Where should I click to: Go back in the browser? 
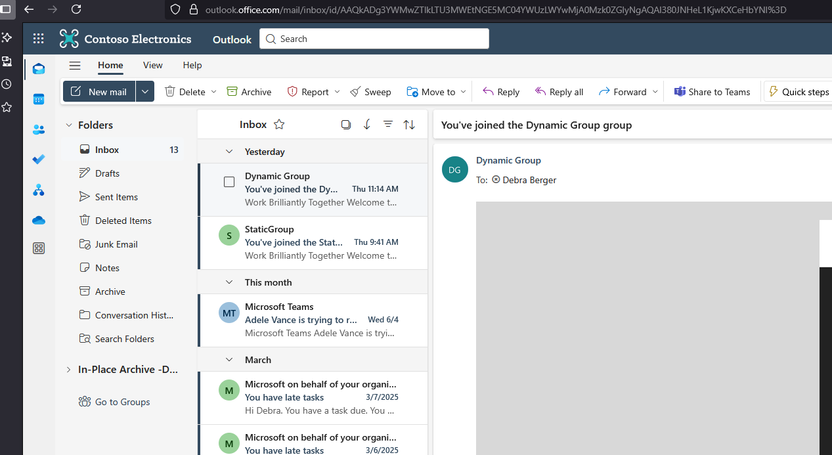pos(29,9)
